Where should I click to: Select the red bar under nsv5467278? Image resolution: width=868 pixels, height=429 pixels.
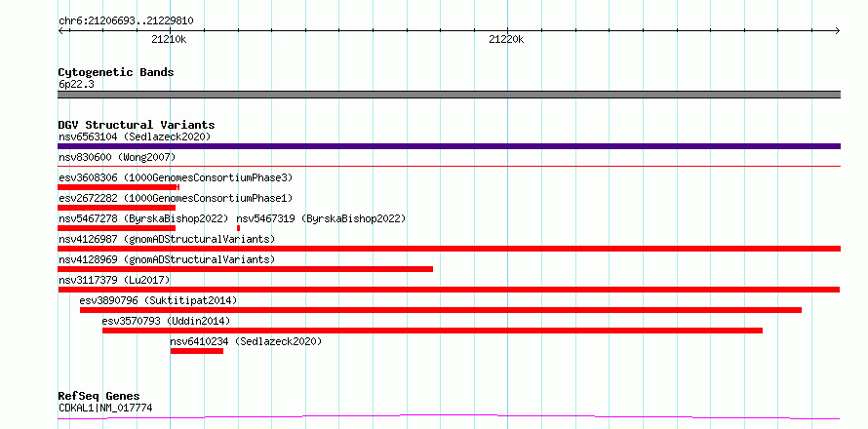116,228
